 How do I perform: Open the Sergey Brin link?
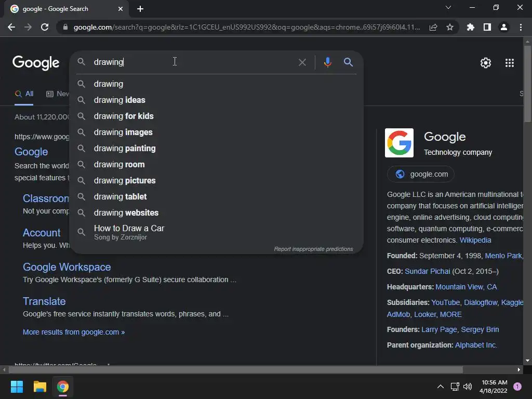point(480,330)
